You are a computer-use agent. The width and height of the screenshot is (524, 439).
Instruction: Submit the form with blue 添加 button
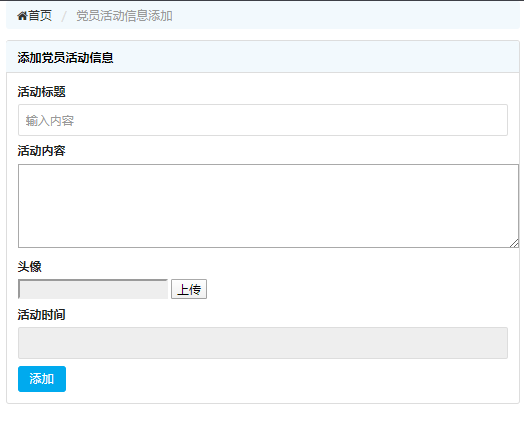point(42,379)
